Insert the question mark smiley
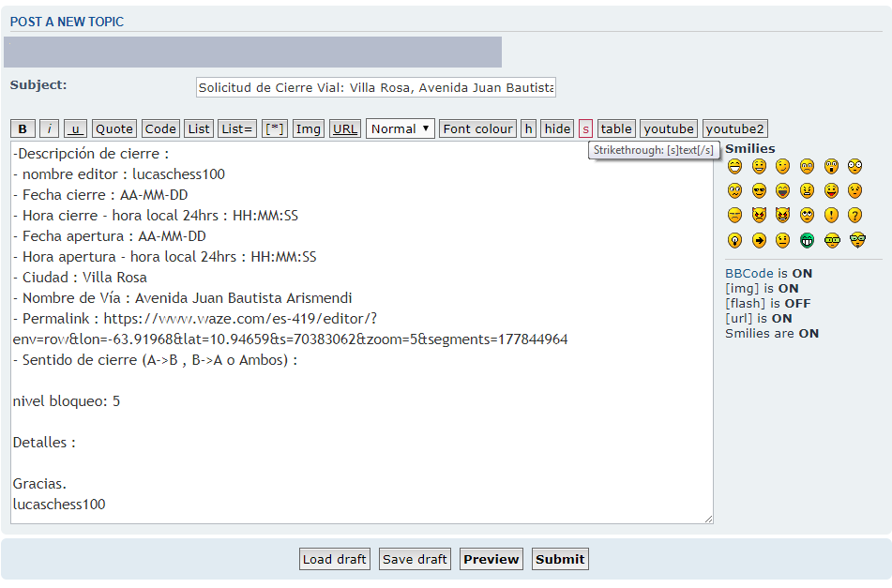The height and width of the screenshot is (588, 892). point(855,216)
